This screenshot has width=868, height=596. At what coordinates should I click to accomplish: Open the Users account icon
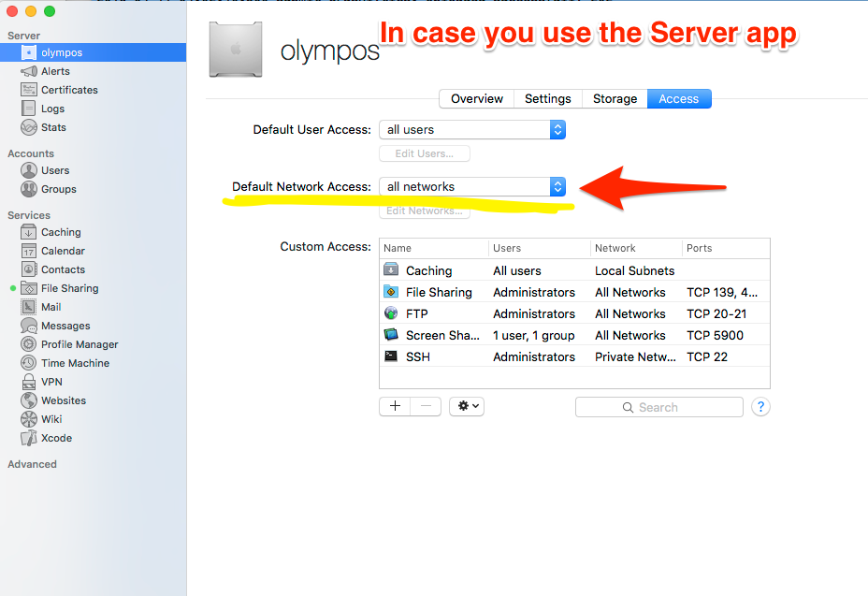coord(29,170)
